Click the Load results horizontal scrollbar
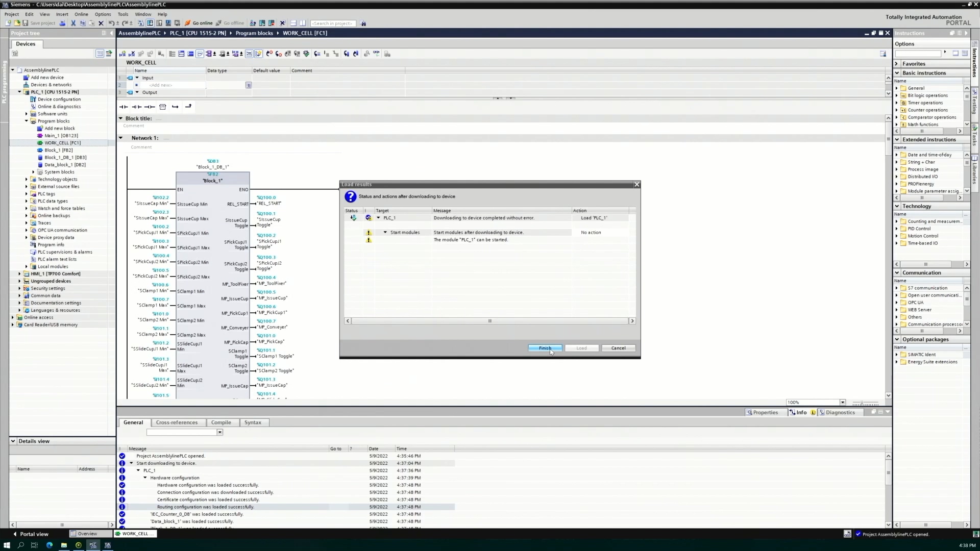This screenshot has height=551, width=980. (489, 321)
